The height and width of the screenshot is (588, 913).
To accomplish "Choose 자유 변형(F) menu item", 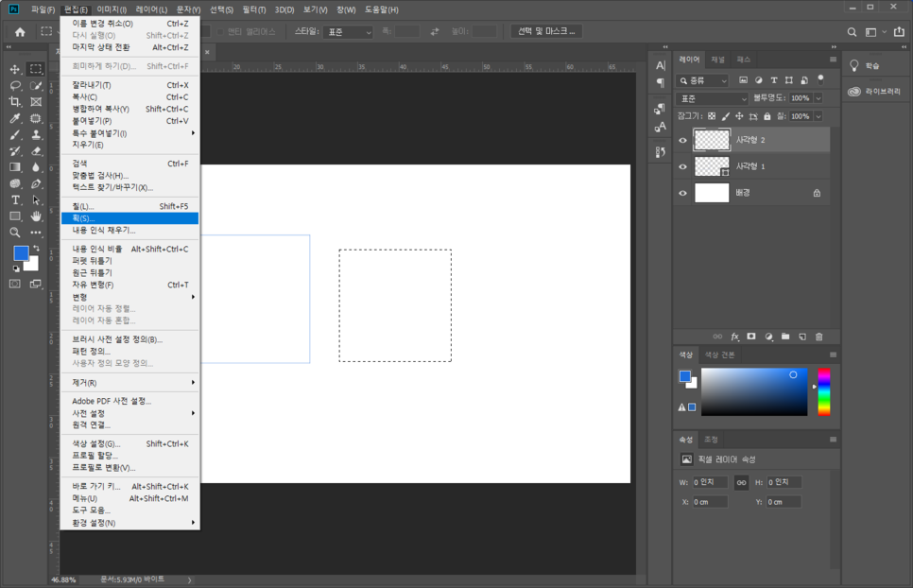I will (129, 285).
